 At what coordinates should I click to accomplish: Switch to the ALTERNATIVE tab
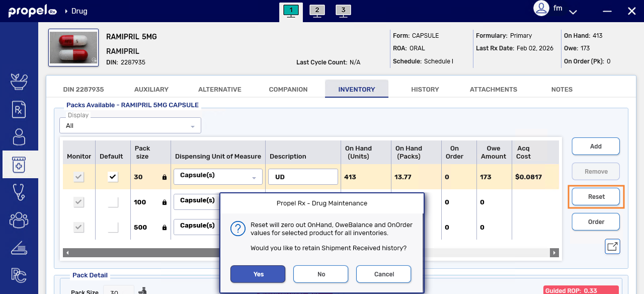(219, 89)
